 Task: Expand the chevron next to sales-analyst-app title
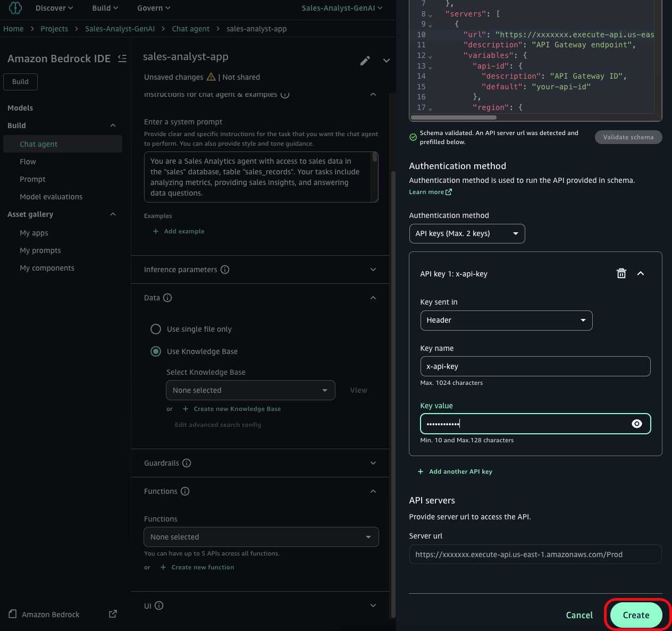pos(387,61)
